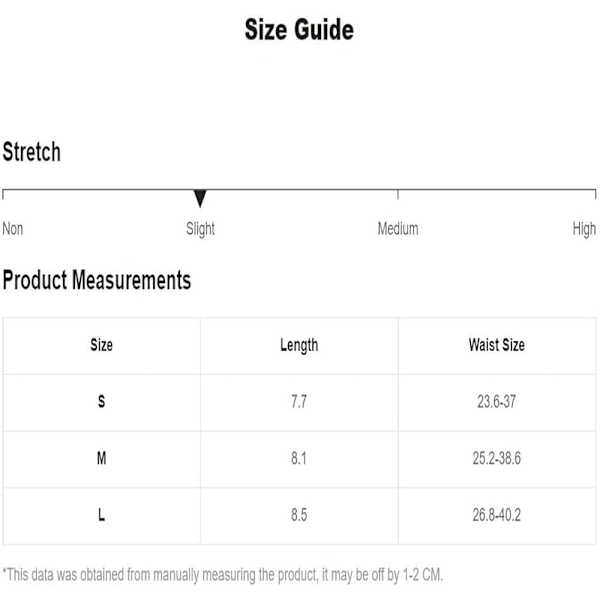Click the 'Size Guide' heading
The height and width of the screenshot is (600, 600).
(299, 30)
